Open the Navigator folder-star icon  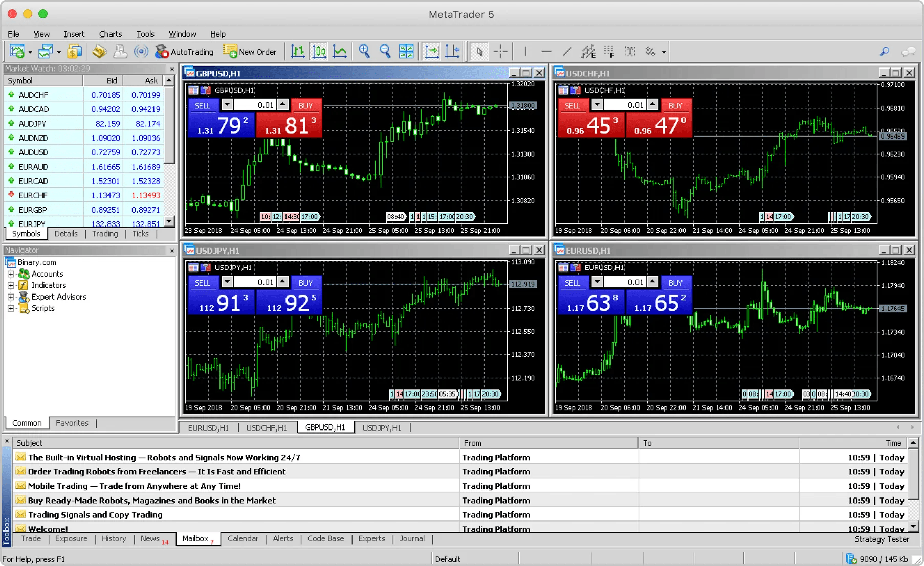click(x=99, y=52)
